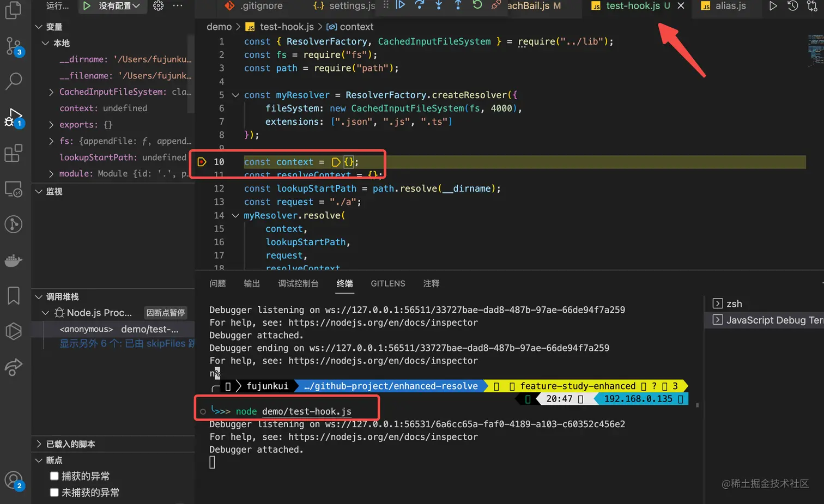Click the debug Step Over icon
The height and width of the screenshot is (504, 824).
pyautogui.click(x=419, y=5)
